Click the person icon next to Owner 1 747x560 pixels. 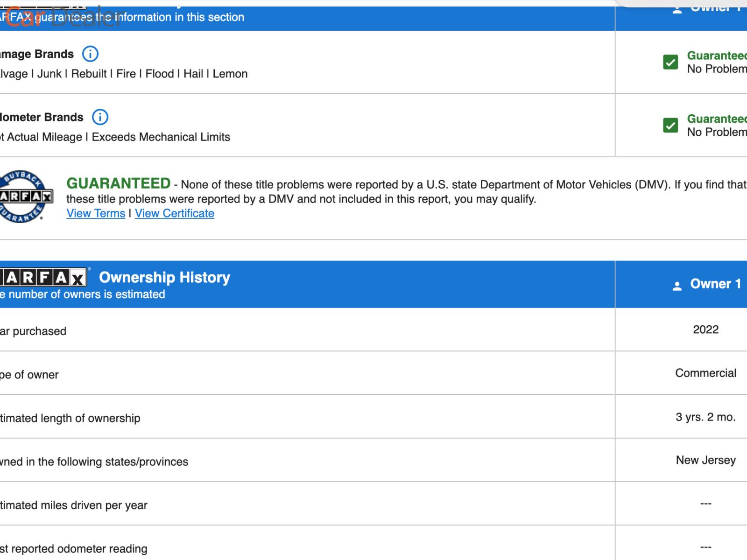677,286
